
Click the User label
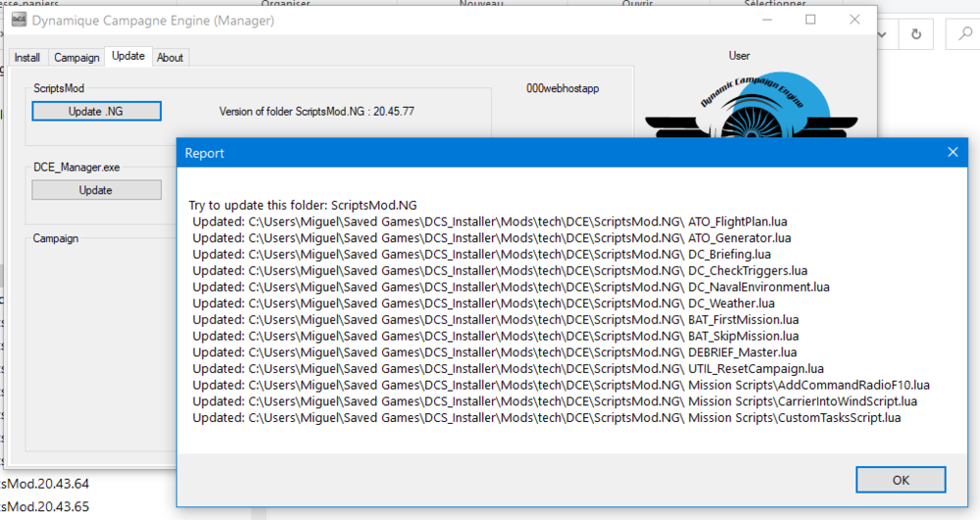[739, 56]
